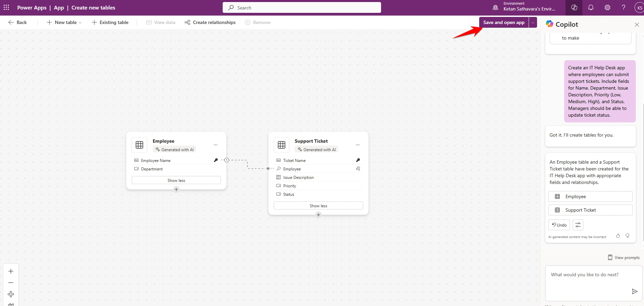
Task: Give thumbs down to Copilot response
Action: pyautogui.click(x=627, y=236)
